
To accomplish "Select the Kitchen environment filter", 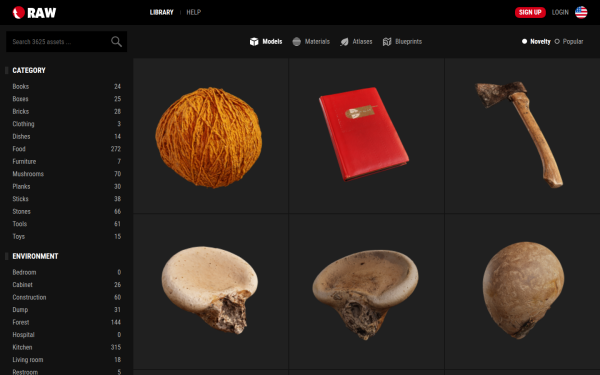I will [67, 347].
